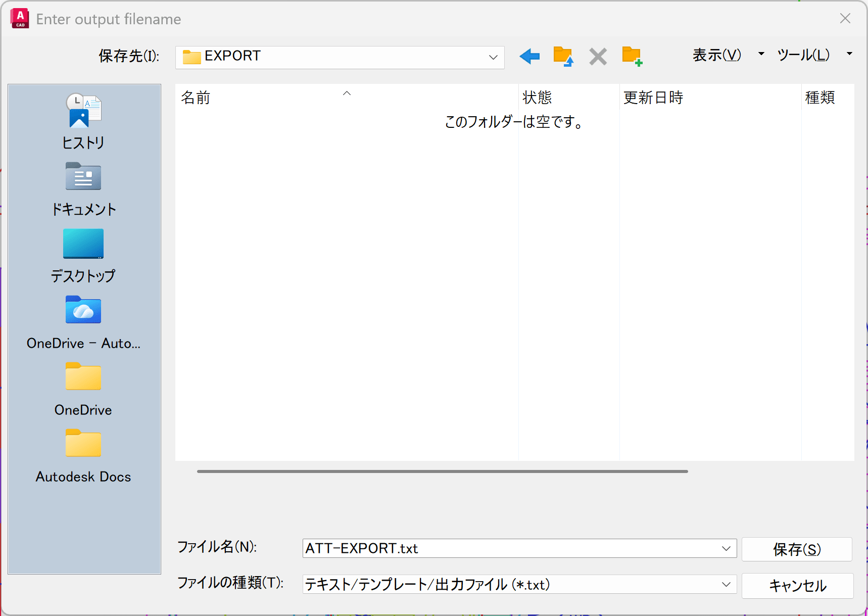This screenshot has width=868, height=616.
Task: Click the ATT-EXPORT.txt filename field
Action: 510,548
